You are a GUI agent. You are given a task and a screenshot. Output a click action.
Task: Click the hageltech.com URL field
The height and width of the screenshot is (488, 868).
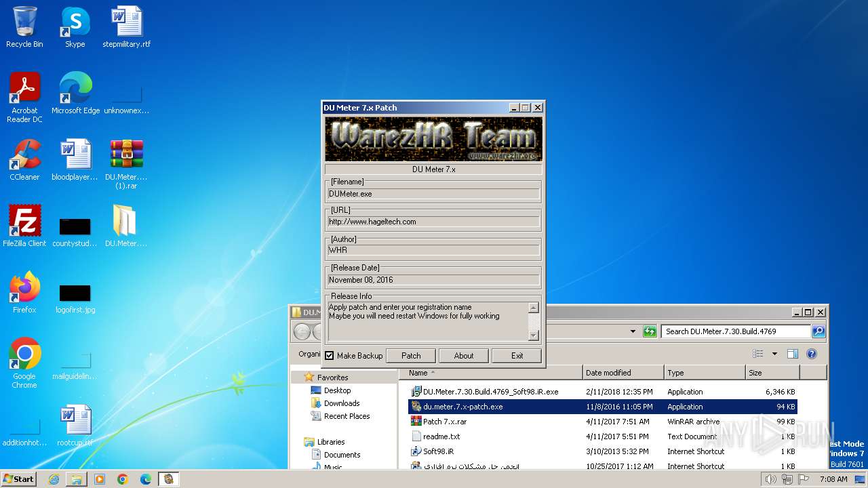tap(433, 222)
